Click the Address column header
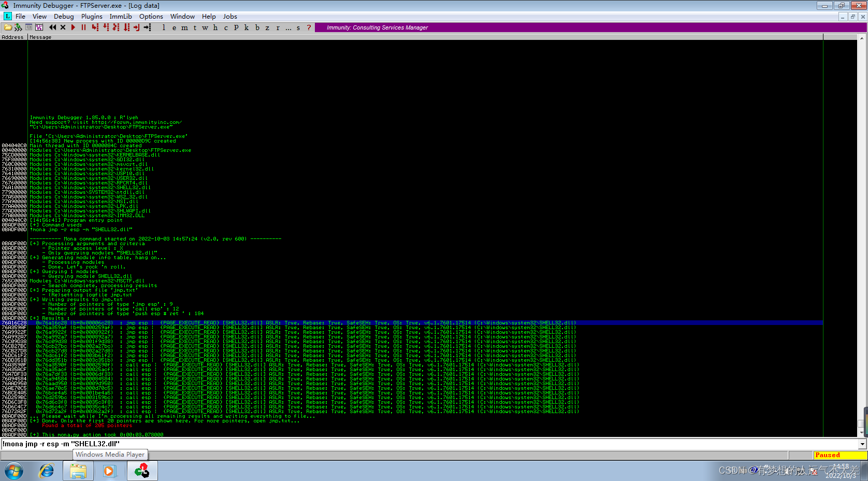Screen dimensions: 868x481 14,37
